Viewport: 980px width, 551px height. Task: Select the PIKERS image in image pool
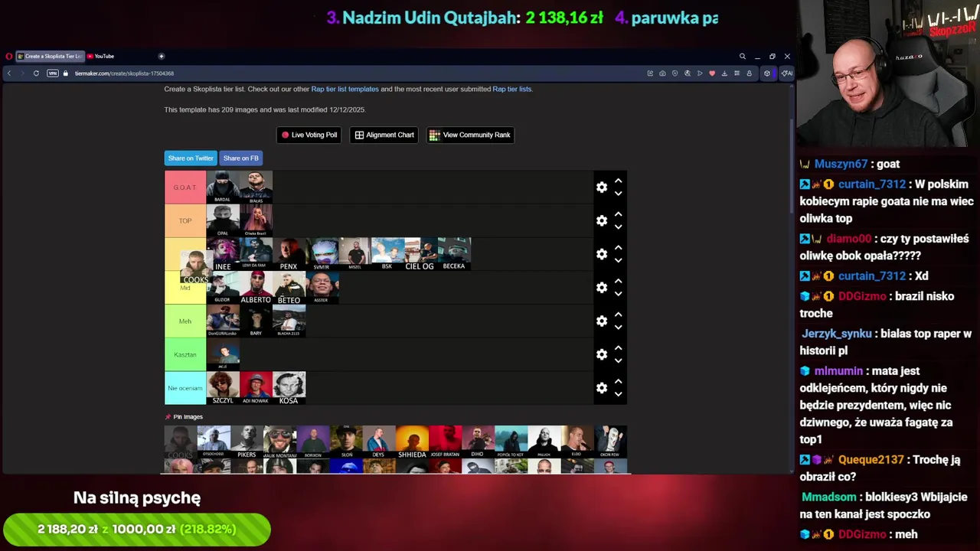tap(247, 442)
